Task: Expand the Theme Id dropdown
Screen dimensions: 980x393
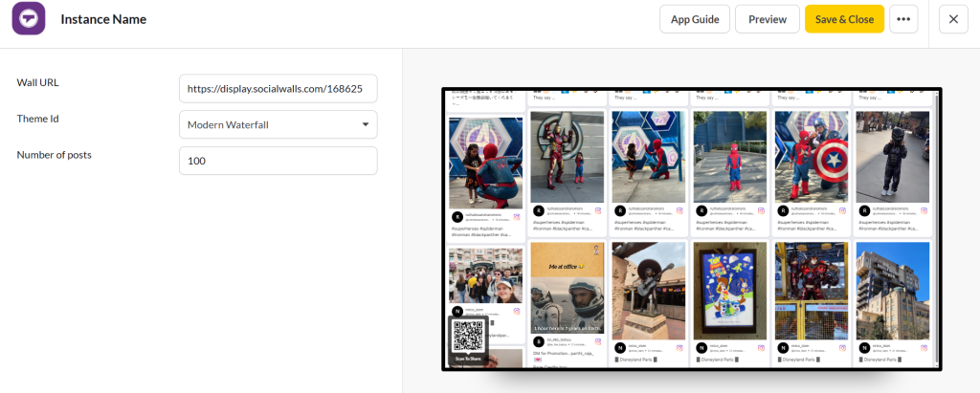Action: (278, 124)
